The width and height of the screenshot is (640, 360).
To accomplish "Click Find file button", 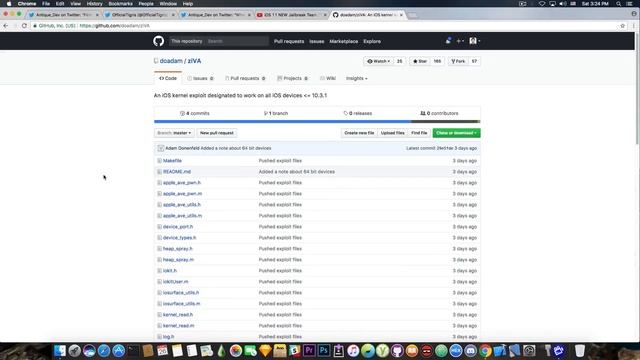I will (x=419, y=133).
